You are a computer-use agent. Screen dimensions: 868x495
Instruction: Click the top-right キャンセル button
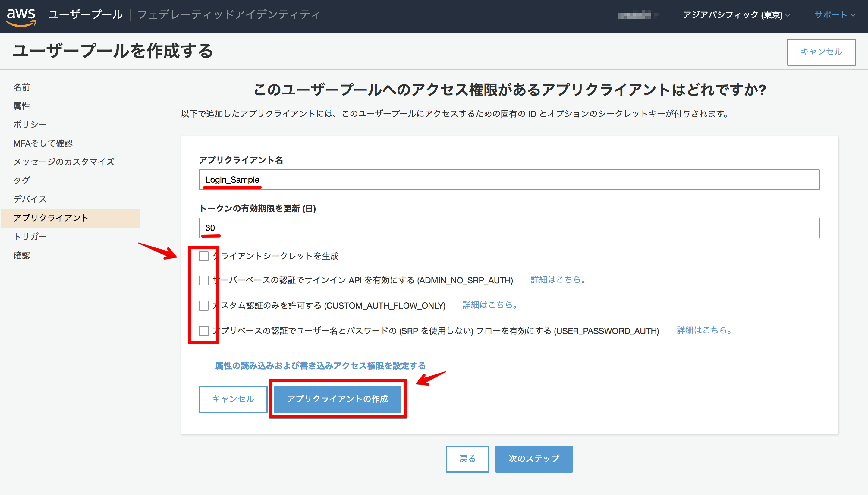[x=821, y=52]
